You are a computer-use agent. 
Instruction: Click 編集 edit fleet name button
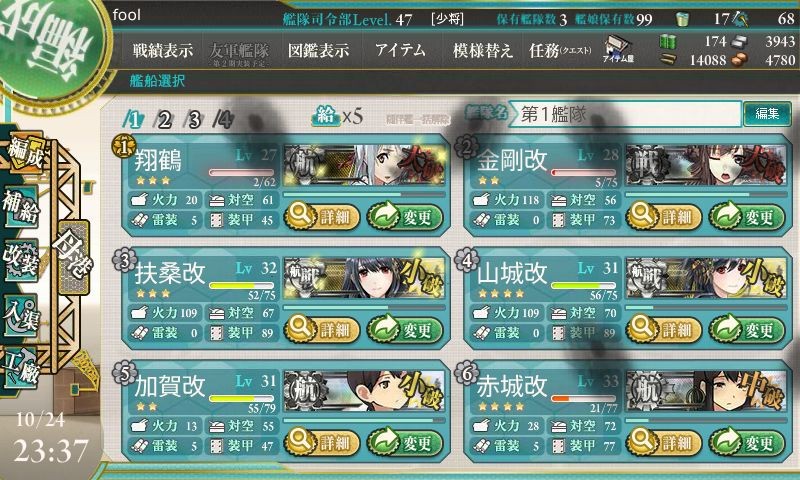tap(767, 114)
